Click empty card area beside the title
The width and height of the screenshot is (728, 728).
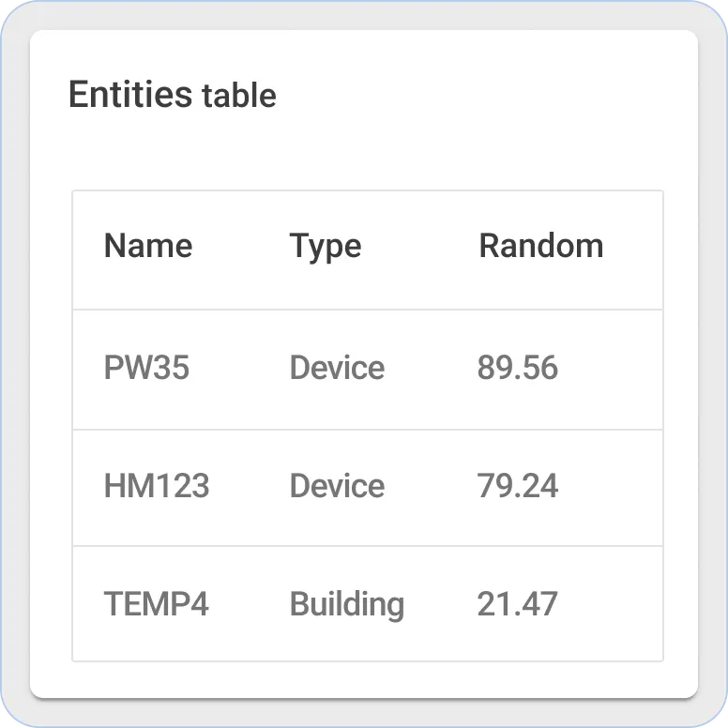[x=488, y=95]
